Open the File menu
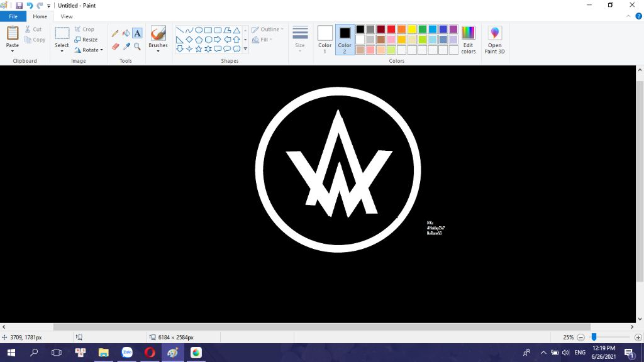644x362 pixels. pyautogui.click(x=13, y=16)
